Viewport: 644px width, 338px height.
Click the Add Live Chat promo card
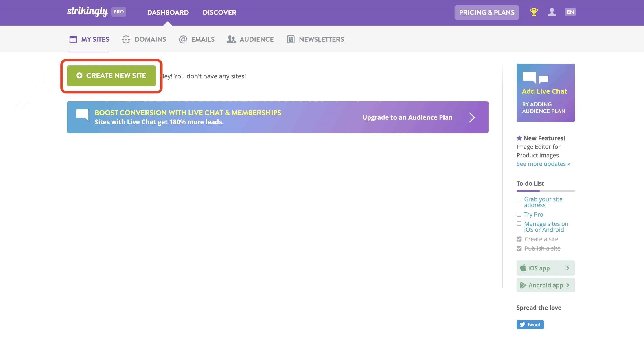(x=545, y=93)
